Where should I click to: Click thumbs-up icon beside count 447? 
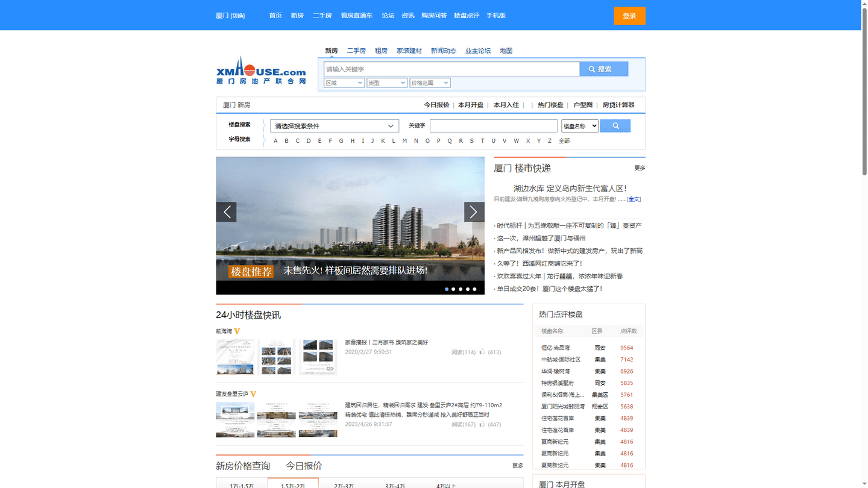click(482, 424)
